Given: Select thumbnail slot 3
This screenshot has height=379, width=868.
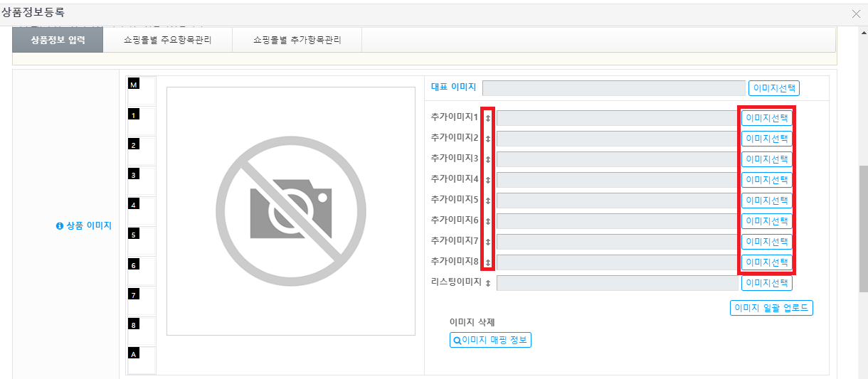Looking at the screenshot, I should (x=141, y=181).
